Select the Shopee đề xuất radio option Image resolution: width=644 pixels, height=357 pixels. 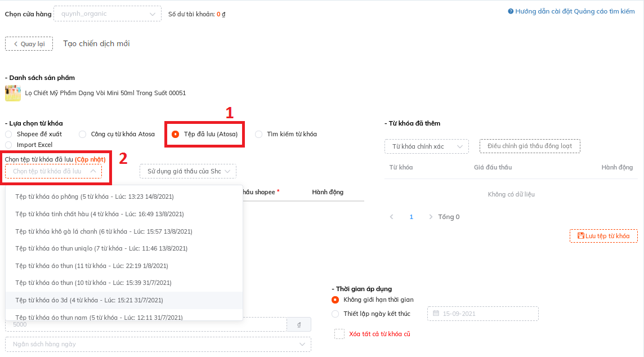(x=8, y=134)
